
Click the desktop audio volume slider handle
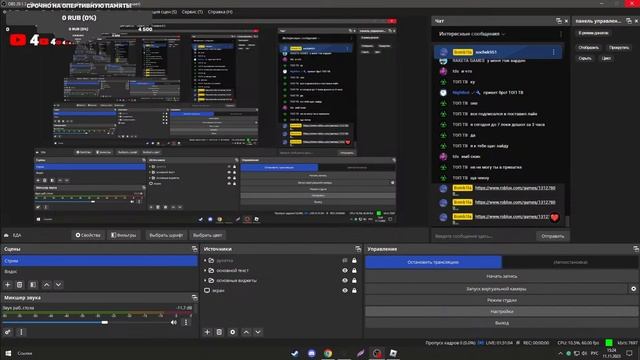pos(105,322)
